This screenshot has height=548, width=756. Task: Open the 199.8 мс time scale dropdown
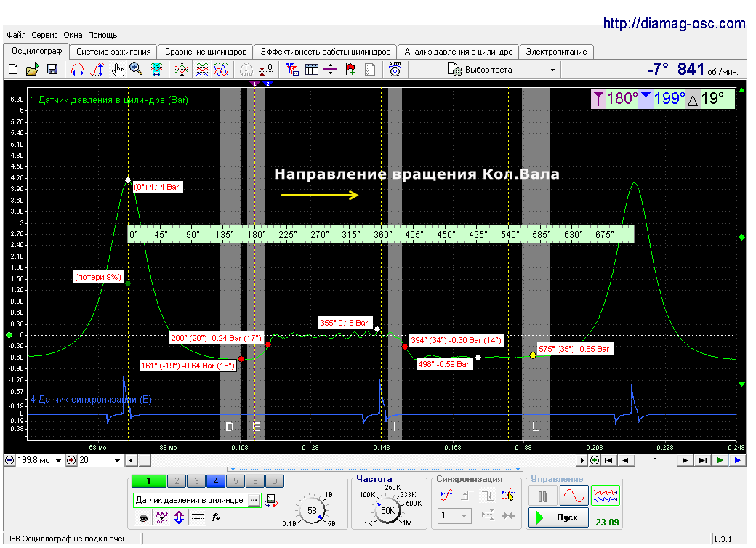(58, 461)
